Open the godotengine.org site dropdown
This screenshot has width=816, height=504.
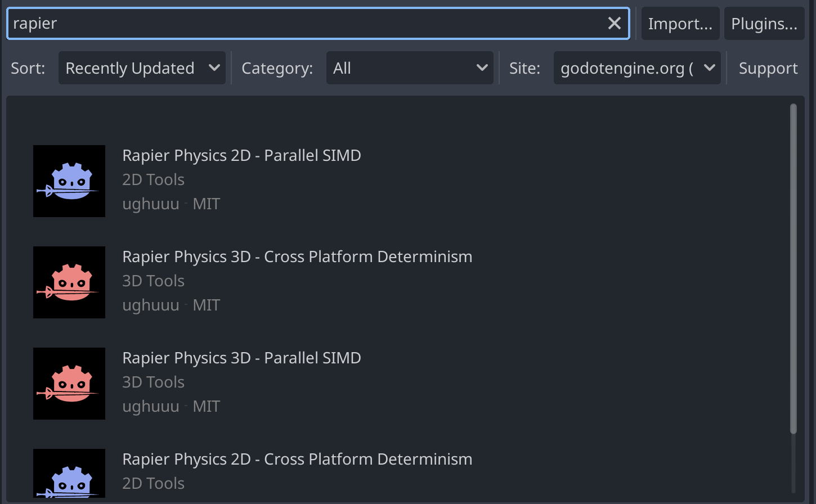point(637,68)
